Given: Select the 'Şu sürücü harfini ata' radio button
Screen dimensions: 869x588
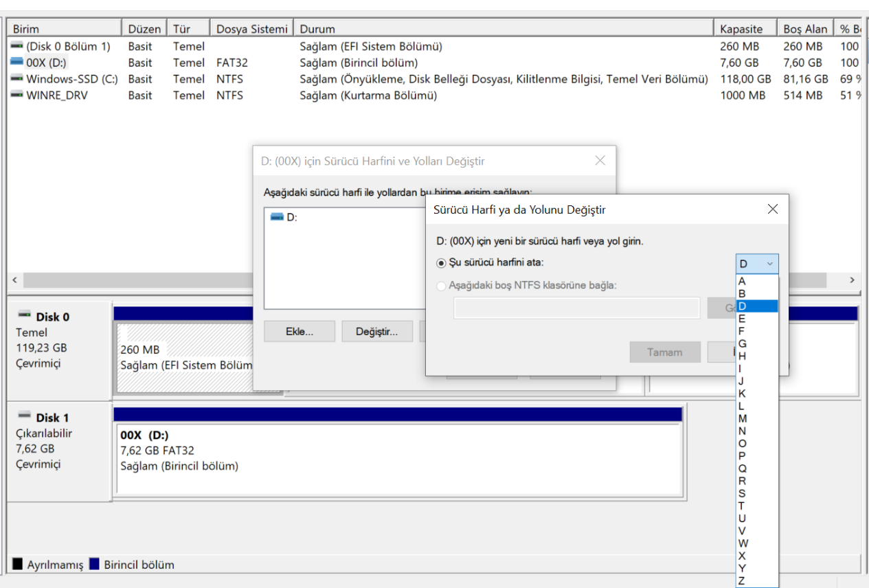Looking at the screenshot, I should 441,262.
